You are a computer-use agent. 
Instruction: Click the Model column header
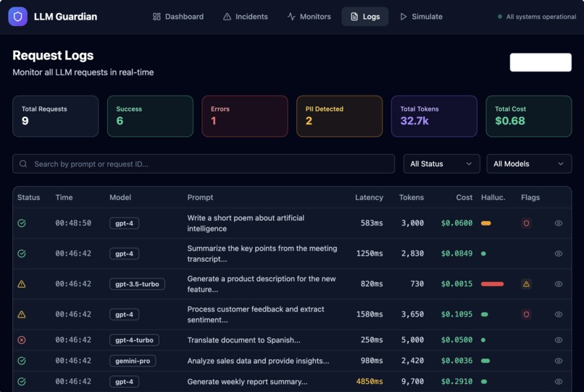120,198
